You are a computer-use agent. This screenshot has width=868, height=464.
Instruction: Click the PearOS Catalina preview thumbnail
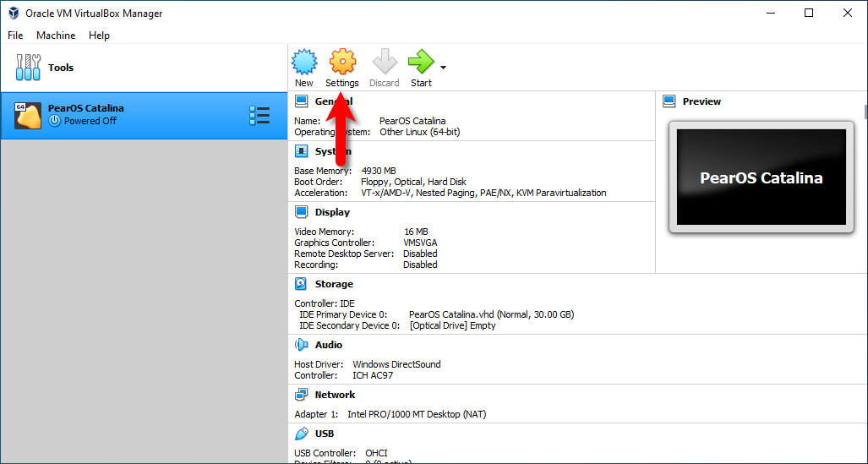(762, 177)
